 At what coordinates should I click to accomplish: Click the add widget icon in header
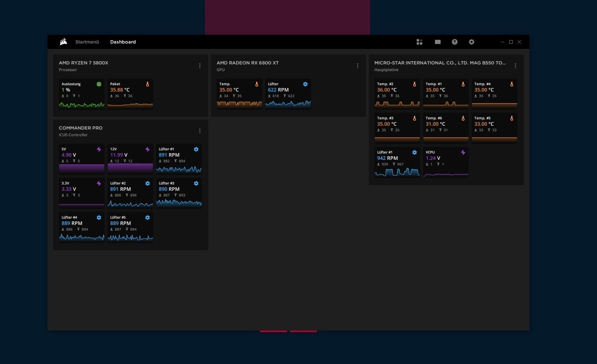pos(419,42)
